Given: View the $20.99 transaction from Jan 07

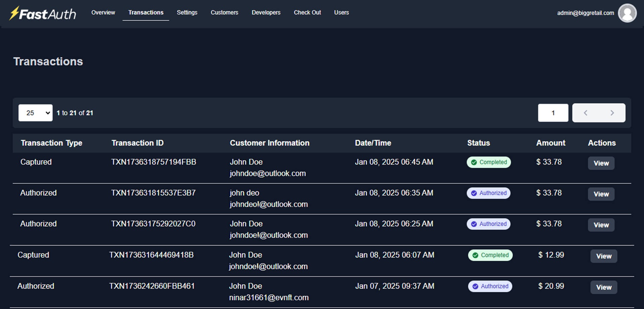Looking at the screenshot, I should click(x=604, y=287).
